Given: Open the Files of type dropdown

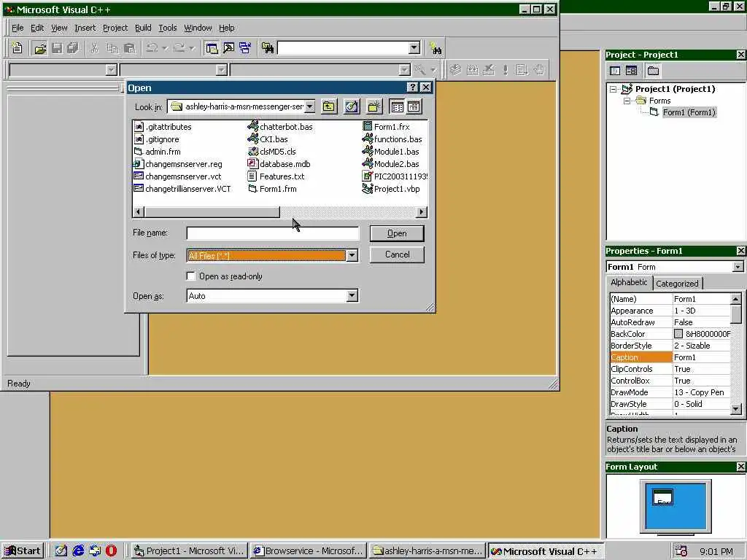Looking at the screenshot, I should (352, 256).
